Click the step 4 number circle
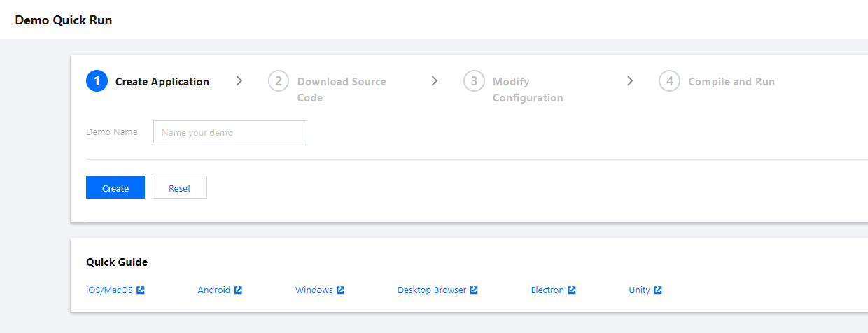The image size is (868, 333). click(669, 81)
